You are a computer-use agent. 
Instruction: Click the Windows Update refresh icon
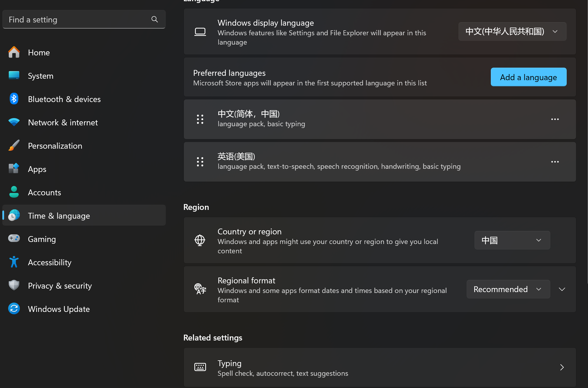tap(14, 309)
